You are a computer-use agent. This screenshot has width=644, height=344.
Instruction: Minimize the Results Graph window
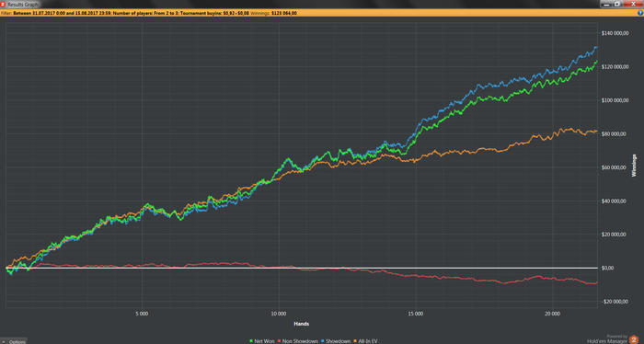click(x=606, y=4)
